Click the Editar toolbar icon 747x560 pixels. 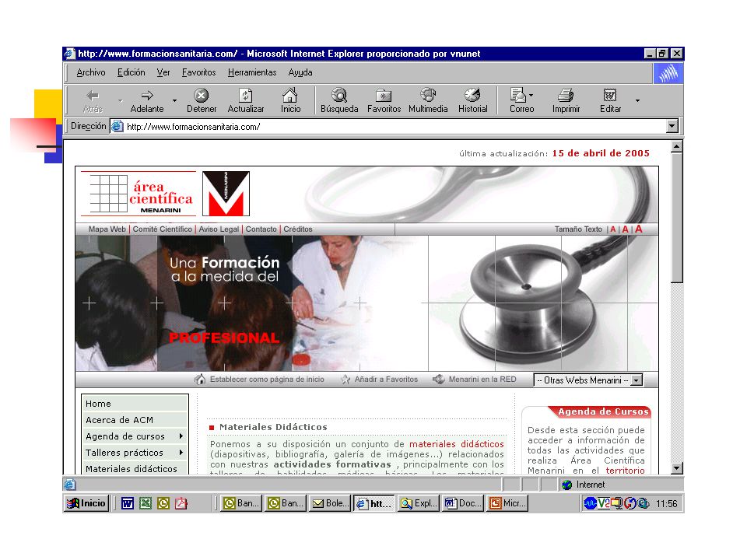(610, 101)
